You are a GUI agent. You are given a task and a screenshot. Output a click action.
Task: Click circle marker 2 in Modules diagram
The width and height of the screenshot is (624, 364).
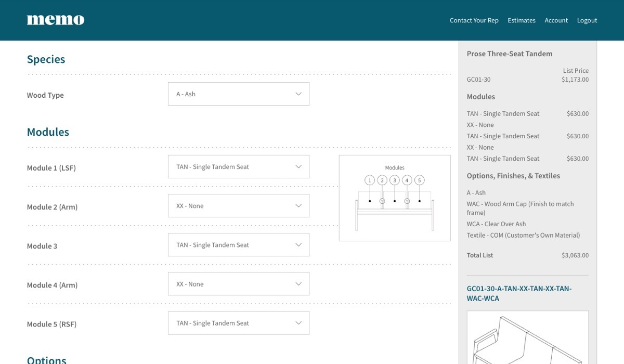pyautogui.click(x=382, y=180)
